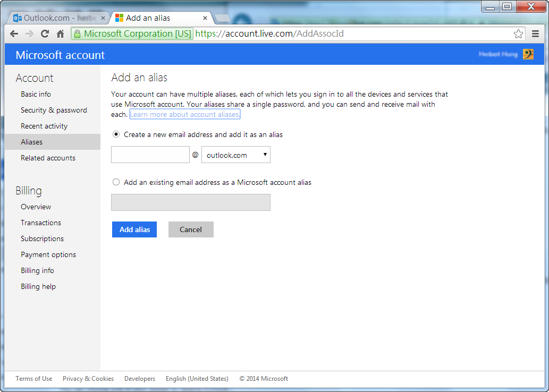
Task: Open Basic info in sidebar
Action: 36,94
